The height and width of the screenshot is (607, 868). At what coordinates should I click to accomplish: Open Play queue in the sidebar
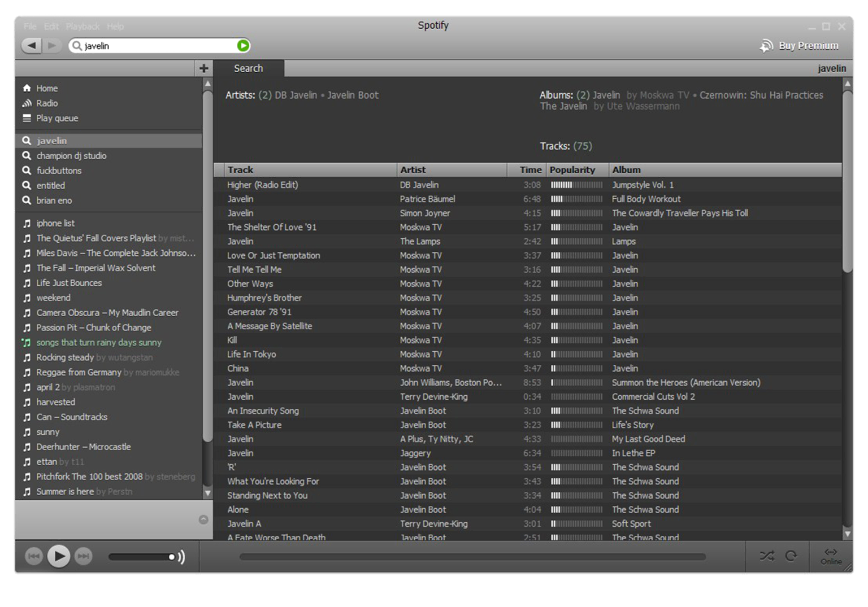click(57, 118)
